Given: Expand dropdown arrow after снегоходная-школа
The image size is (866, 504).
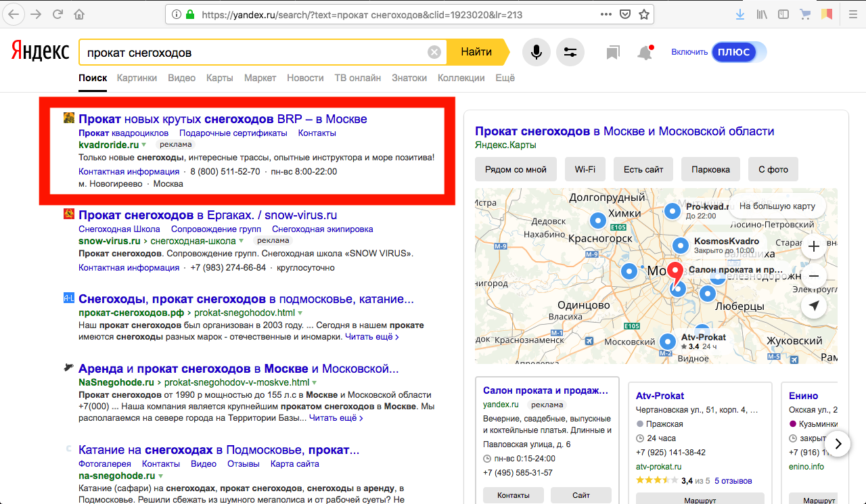Looking at the screenshot, I should [x=241, y=241].
